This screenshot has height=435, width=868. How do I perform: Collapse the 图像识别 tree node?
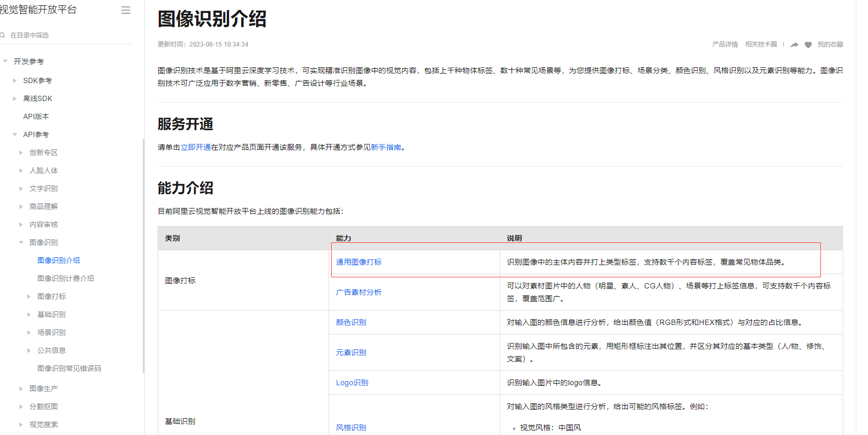pos(21,242)
